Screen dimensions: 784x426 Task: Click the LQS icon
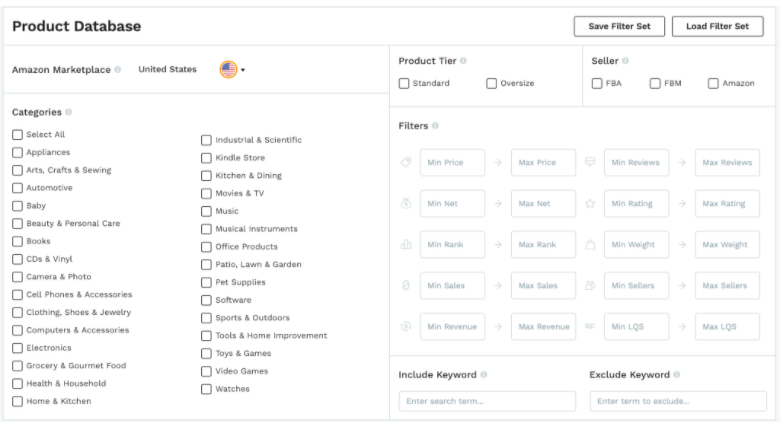click(590, 326)
